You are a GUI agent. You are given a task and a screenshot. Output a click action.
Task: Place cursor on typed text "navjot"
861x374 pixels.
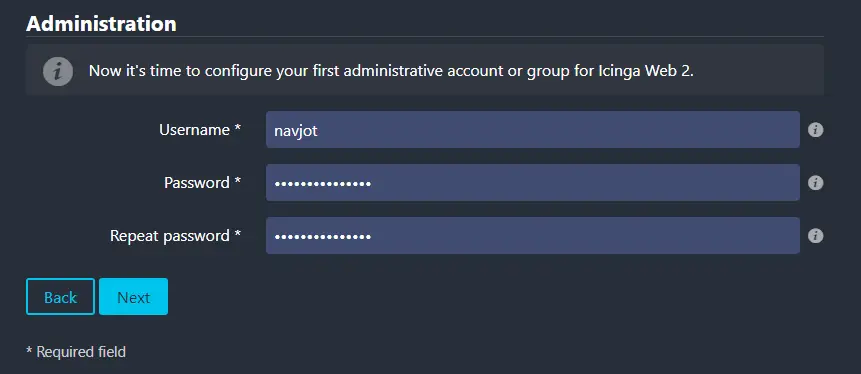(x=295, y=131)
